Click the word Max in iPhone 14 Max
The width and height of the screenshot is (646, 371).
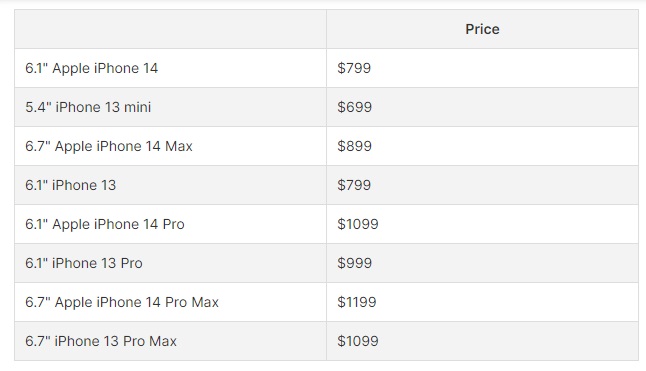click(179, 146)
